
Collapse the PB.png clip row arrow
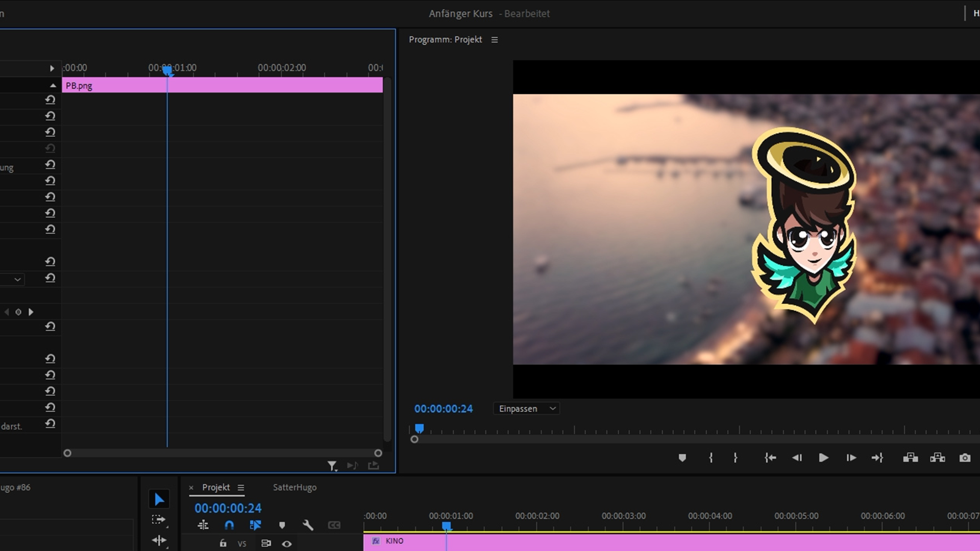point(53,85)
